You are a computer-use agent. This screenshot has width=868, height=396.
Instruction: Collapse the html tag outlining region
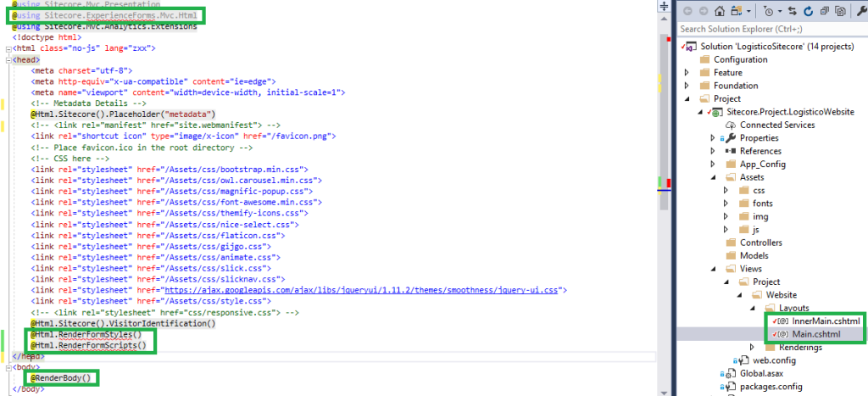(x=8, y=49)
